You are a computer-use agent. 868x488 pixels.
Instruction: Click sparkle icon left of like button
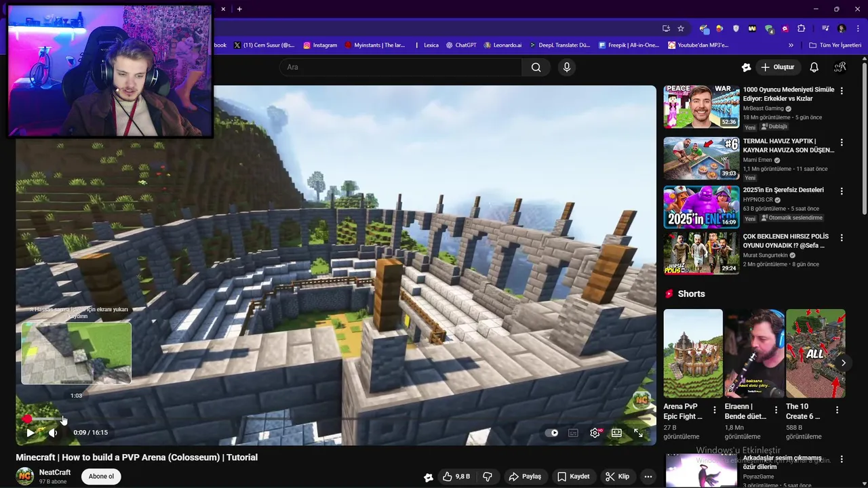click(x=429, y=477)
